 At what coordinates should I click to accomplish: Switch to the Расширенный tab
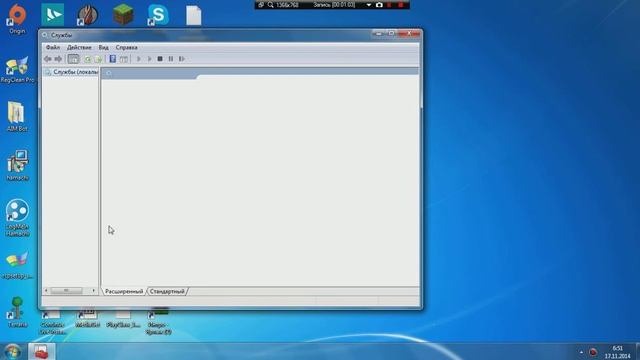pyautogui.click(x=124, y=291)
